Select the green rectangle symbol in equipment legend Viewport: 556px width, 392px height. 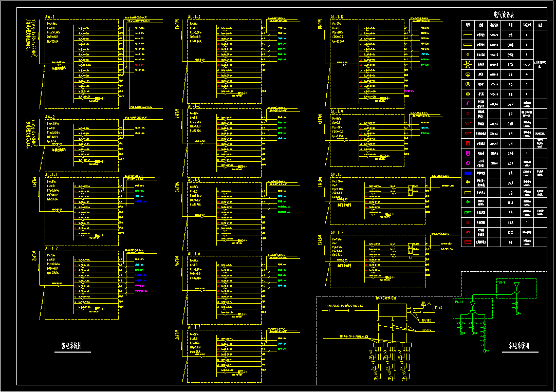pos(468,213)
